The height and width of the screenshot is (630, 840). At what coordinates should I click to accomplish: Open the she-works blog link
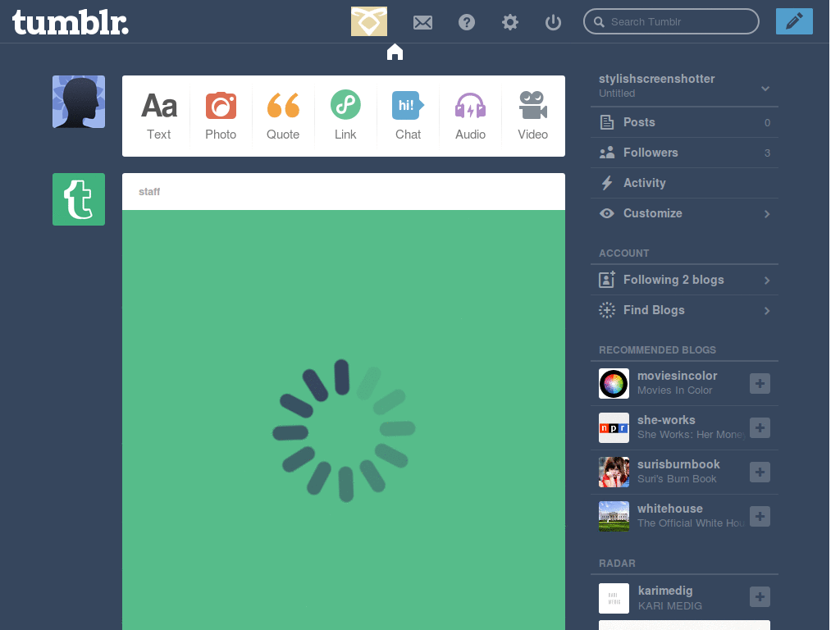tap(666, 420)
